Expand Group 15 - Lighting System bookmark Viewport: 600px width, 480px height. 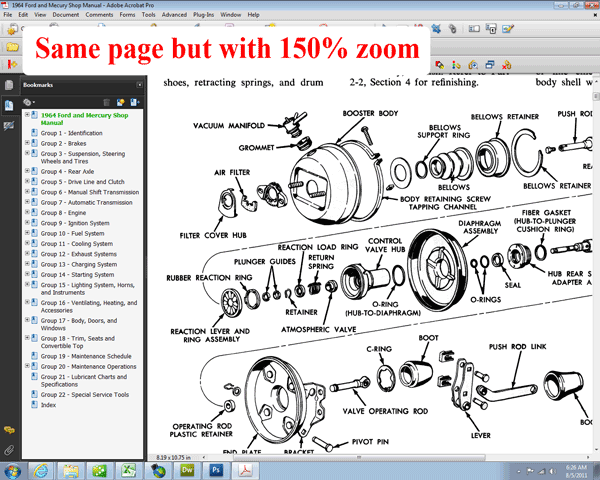click(x=27, y=284)
